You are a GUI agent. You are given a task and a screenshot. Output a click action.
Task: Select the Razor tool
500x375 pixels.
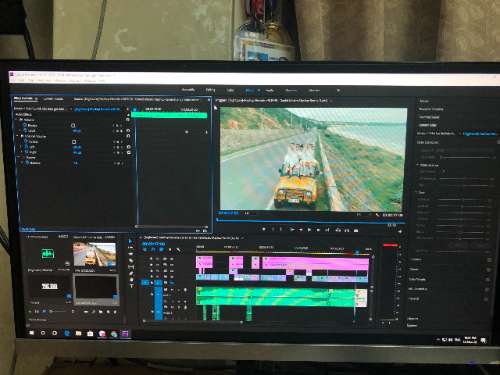coord(131,261)
